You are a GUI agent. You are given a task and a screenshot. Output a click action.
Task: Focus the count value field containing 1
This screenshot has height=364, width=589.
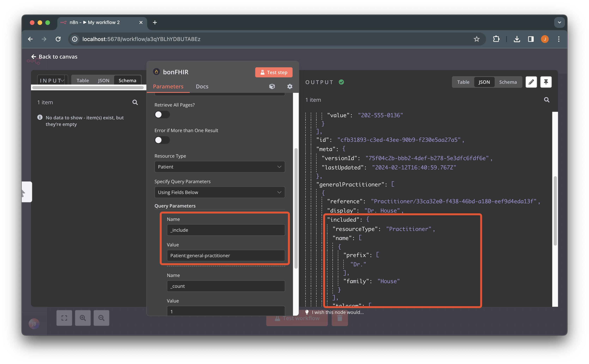(226, 311)
